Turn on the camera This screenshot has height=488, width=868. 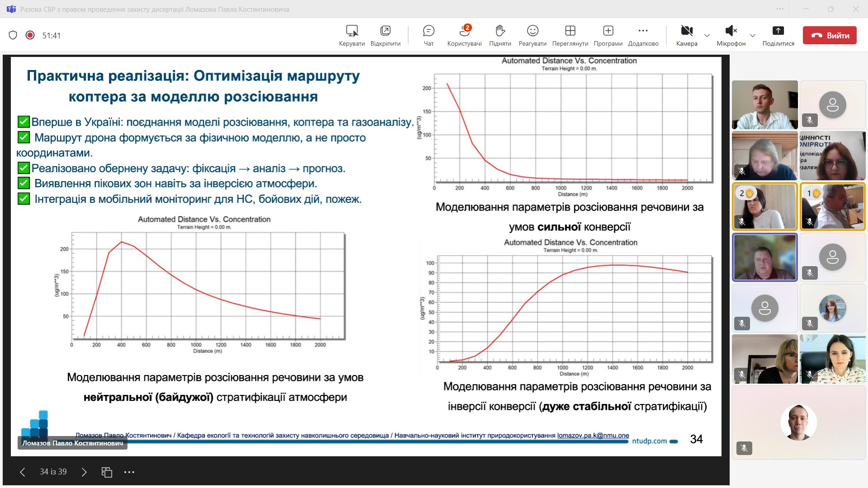coord(686,35)
